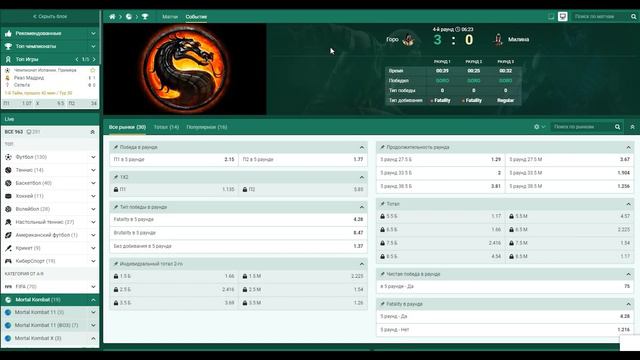The image size is (640, 360).
Task: Go to the home page icon
Action: [x=112, y=17]
